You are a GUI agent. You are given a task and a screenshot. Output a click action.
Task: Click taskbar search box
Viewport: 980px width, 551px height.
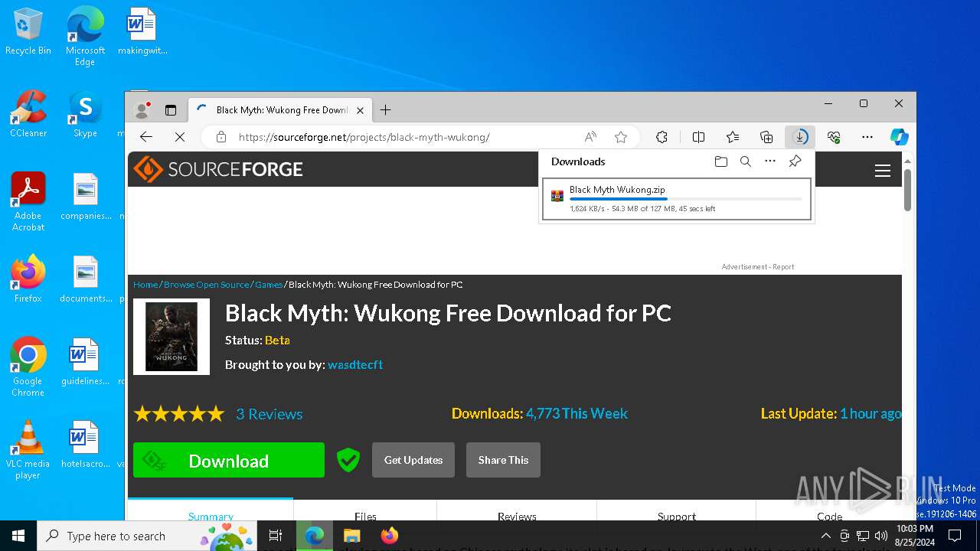click(x=149, y=536)
